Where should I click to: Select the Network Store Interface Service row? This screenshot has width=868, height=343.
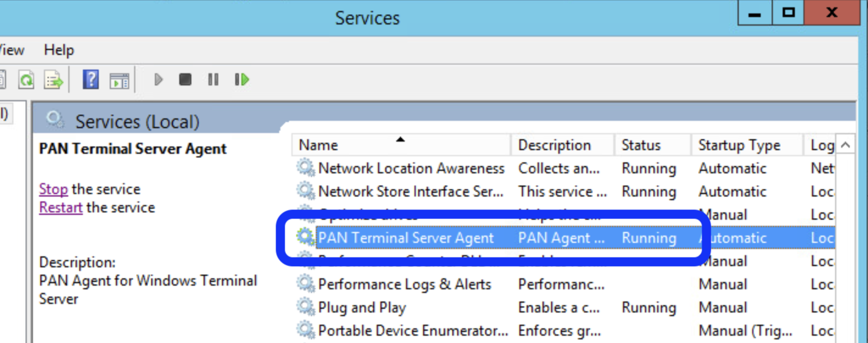[563, 192]
